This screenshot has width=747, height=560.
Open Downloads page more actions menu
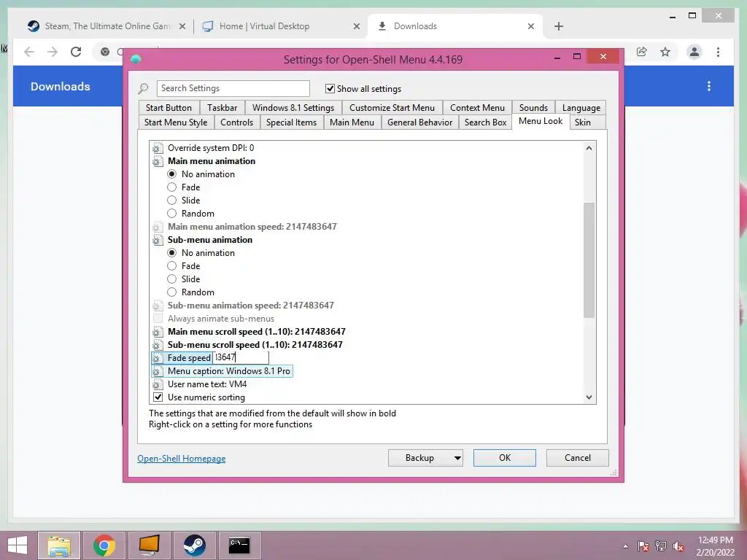tap(709, 86)
